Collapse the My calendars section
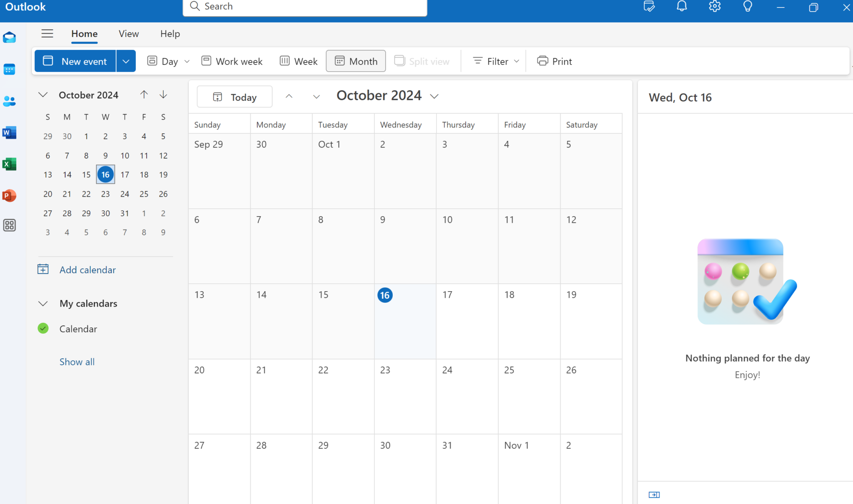The width and height of the screenshot is (853, 504). coord(43,304)
